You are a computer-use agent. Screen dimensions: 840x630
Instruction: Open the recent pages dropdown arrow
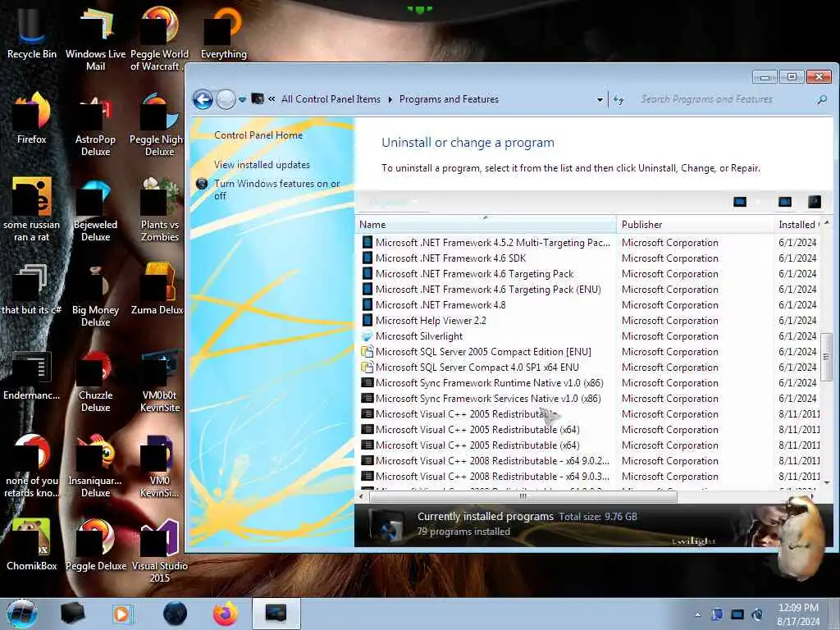[242, 99]
